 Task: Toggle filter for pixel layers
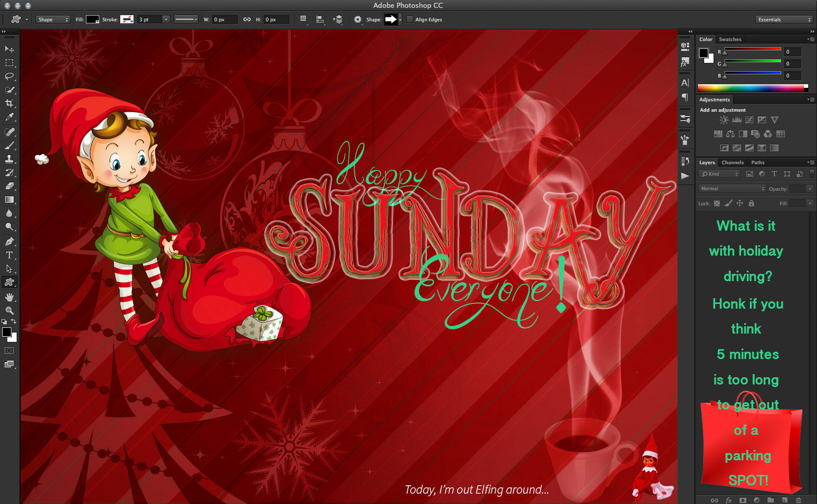tap(749, 174)
